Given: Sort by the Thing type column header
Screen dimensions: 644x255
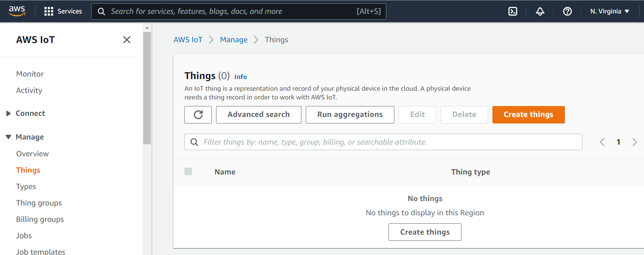Looking at the screenshot, I should point(471,172).
